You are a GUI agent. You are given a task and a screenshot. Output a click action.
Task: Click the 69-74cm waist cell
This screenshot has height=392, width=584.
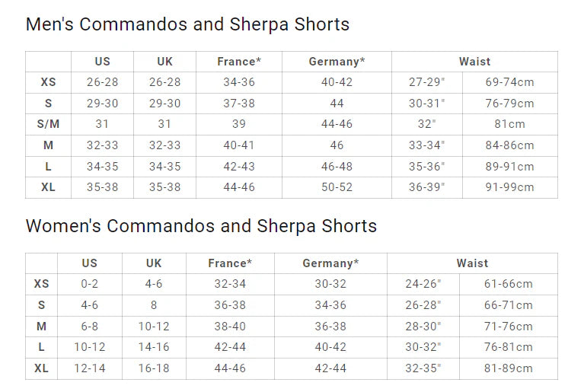click(509, 82)
